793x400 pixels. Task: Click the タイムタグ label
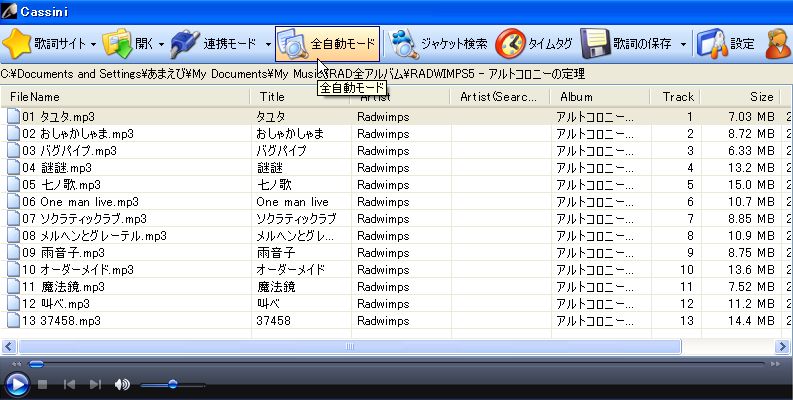(550, 44)
